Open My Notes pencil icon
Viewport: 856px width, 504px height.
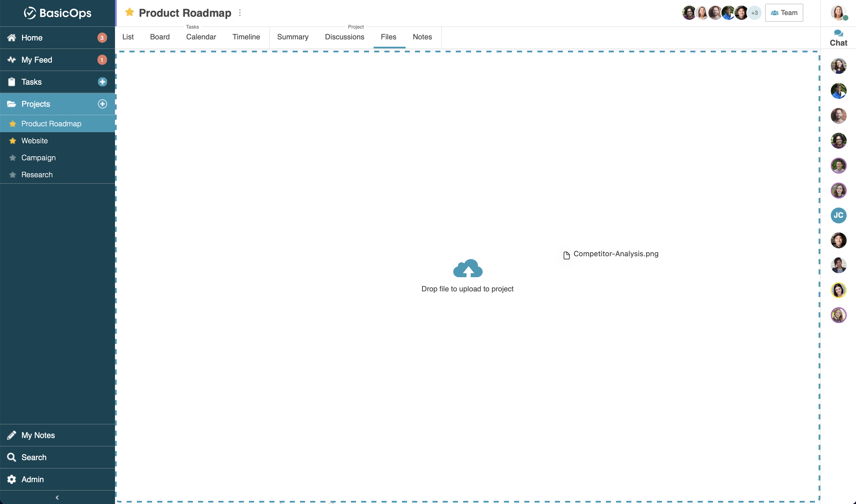tap(12, 435)
